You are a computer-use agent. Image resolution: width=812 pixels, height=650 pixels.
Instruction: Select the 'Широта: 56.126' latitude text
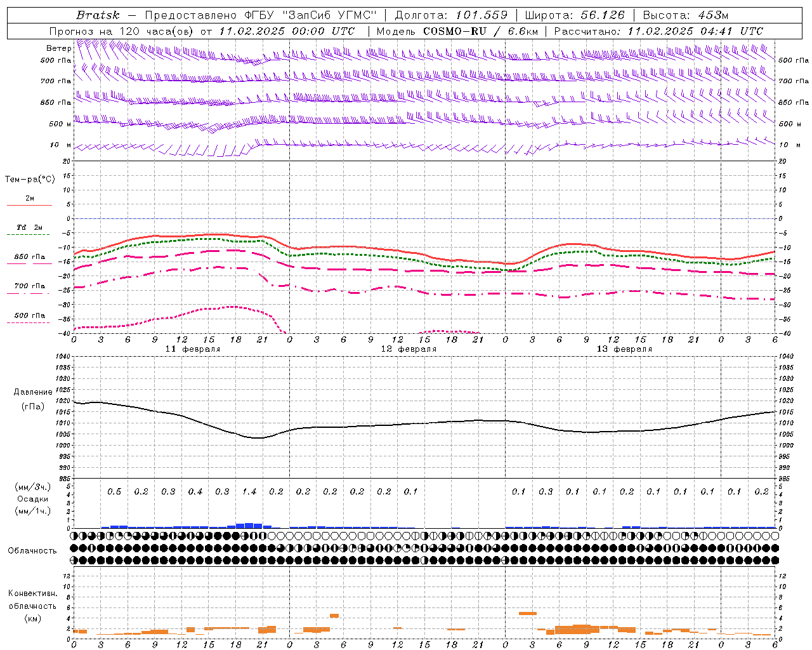(x=575, y=15)
